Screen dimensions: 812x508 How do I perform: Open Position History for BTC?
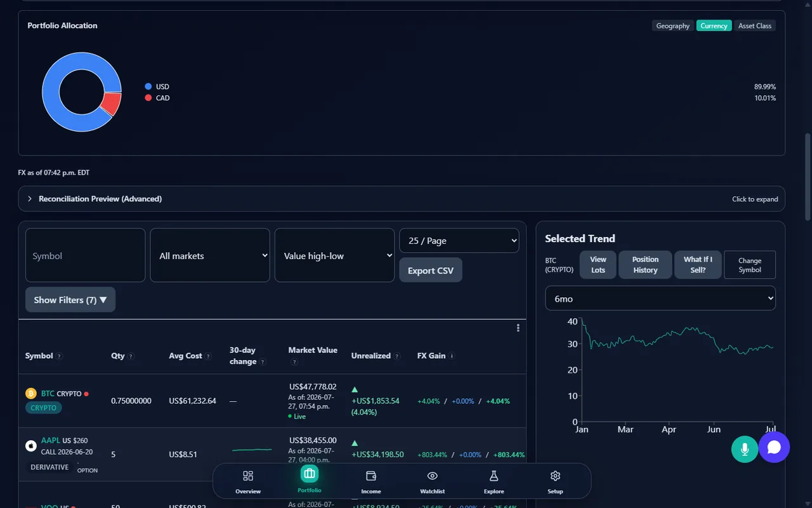point(645,265)
